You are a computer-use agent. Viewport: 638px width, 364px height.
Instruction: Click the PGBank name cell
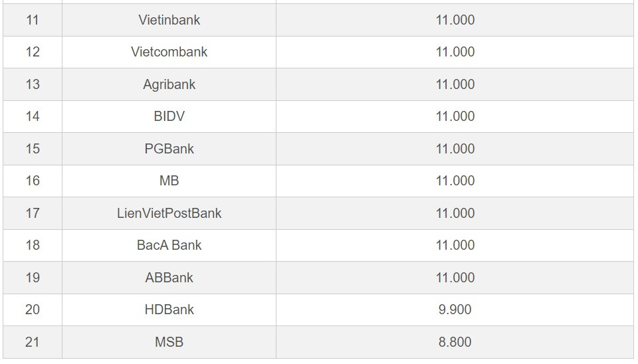(169, 149)
